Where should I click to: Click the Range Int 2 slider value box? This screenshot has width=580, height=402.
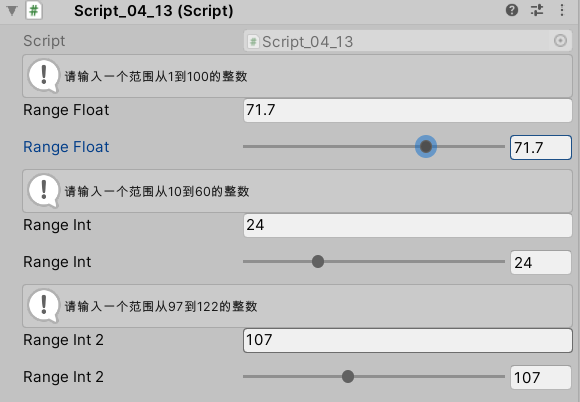pos(541,378)
